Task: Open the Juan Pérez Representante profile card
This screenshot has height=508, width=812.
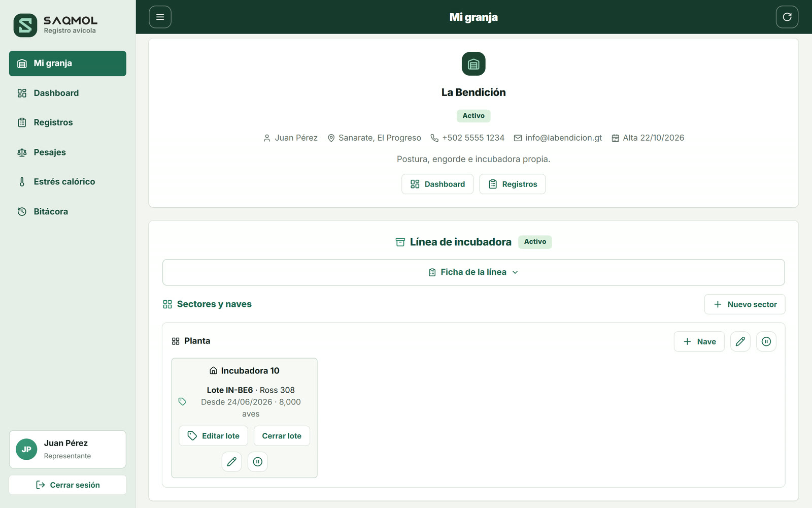Action: (67, 450)
